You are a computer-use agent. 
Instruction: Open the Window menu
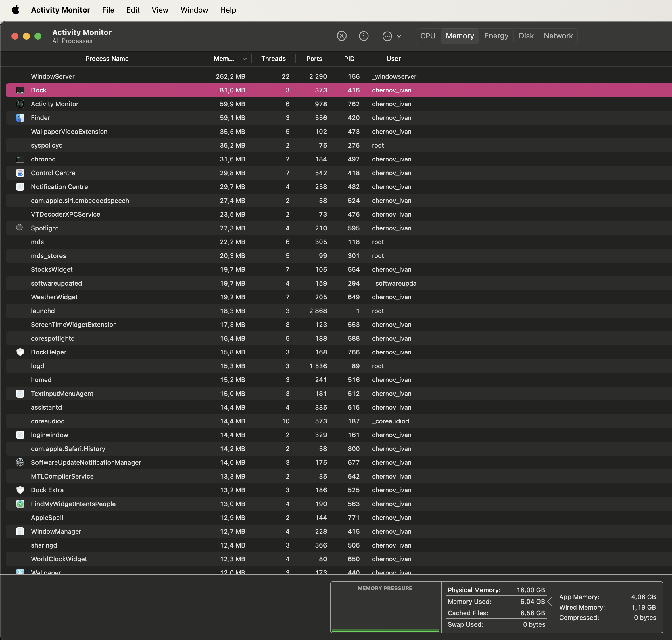point(194,10)
